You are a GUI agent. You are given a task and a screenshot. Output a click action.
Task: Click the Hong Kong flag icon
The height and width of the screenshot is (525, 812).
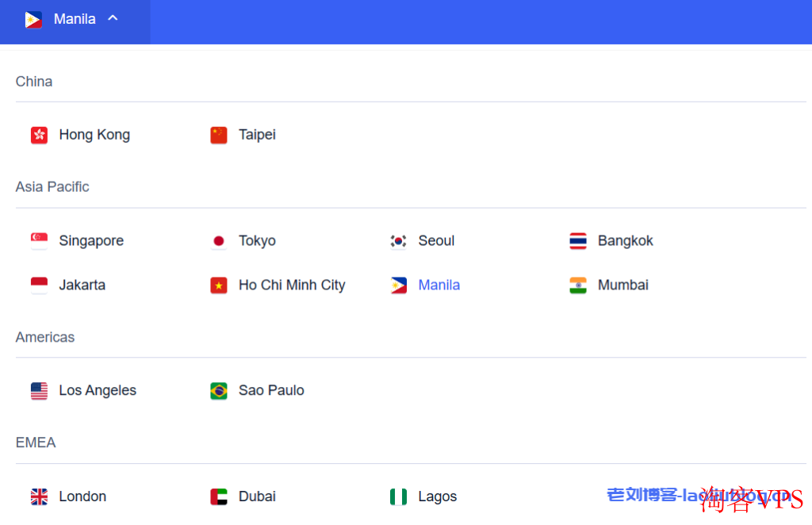coord(39,135)
